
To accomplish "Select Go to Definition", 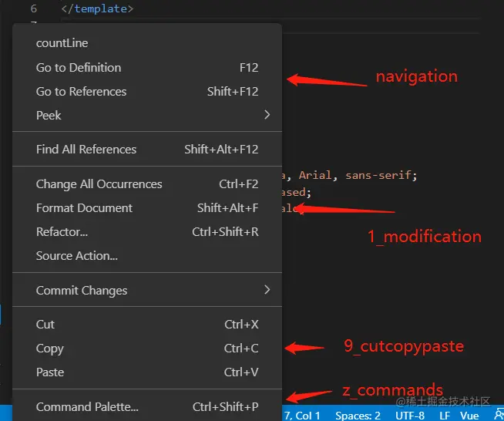I will [x=79, y=67].
